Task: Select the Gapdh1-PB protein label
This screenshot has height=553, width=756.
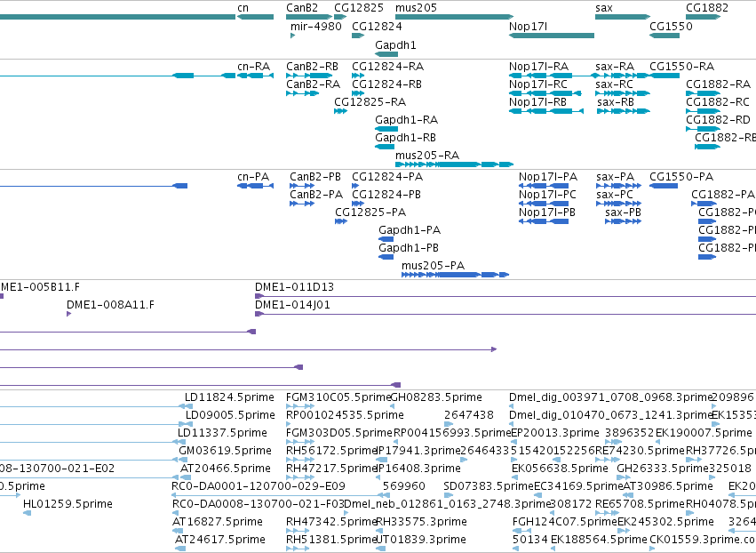Action: [409, 248]
